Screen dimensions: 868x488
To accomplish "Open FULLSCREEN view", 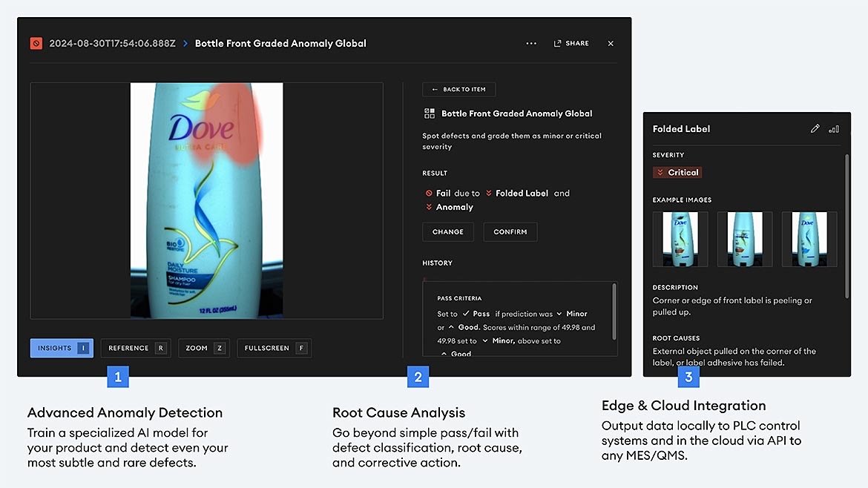I will (274, 348).
